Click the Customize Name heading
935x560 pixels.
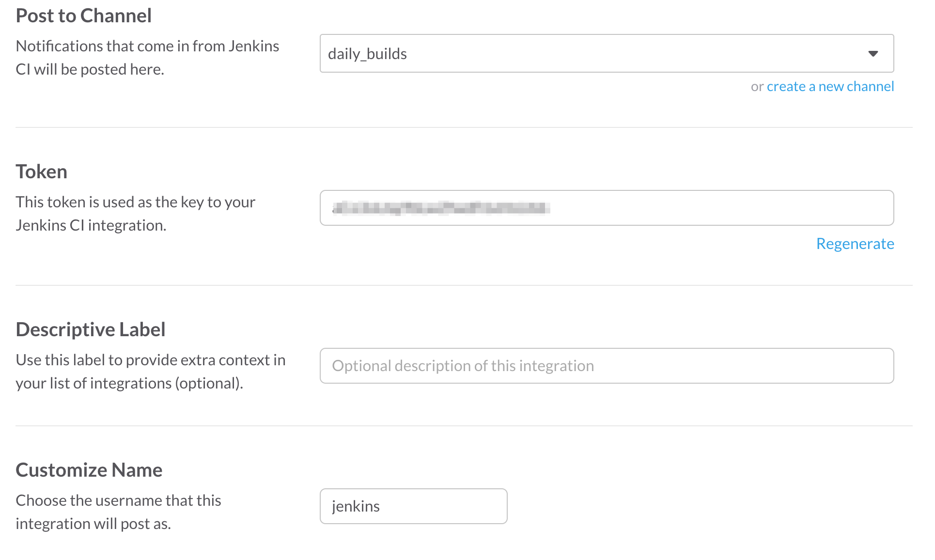click(x=89, y=469)
